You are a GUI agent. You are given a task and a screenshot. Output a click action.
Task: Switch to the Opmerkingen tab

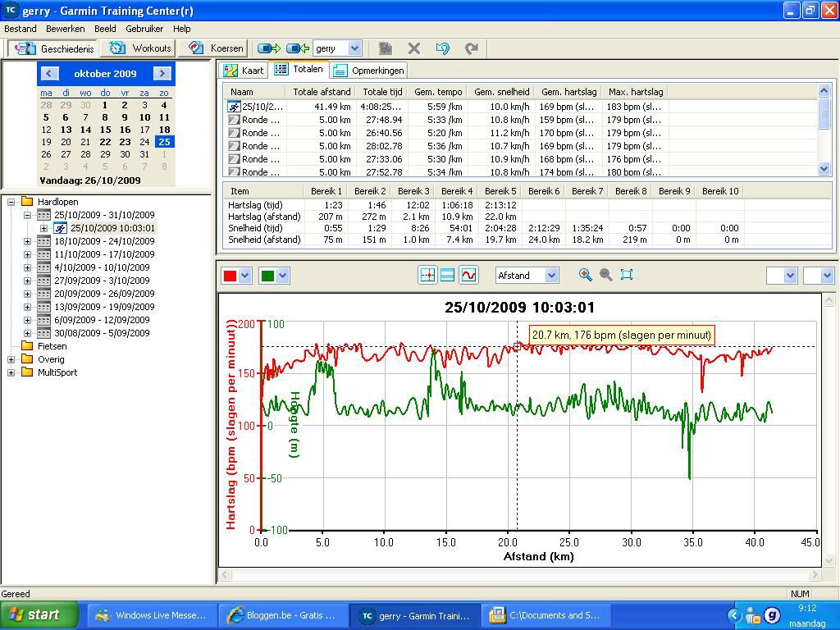(368, 71)
